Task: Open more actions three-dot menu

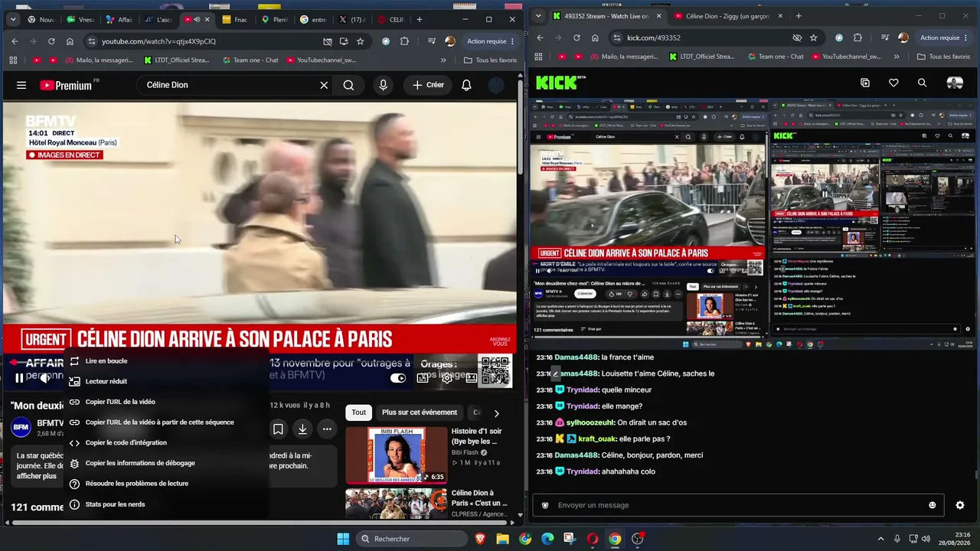Action: (x=327, y=429)
